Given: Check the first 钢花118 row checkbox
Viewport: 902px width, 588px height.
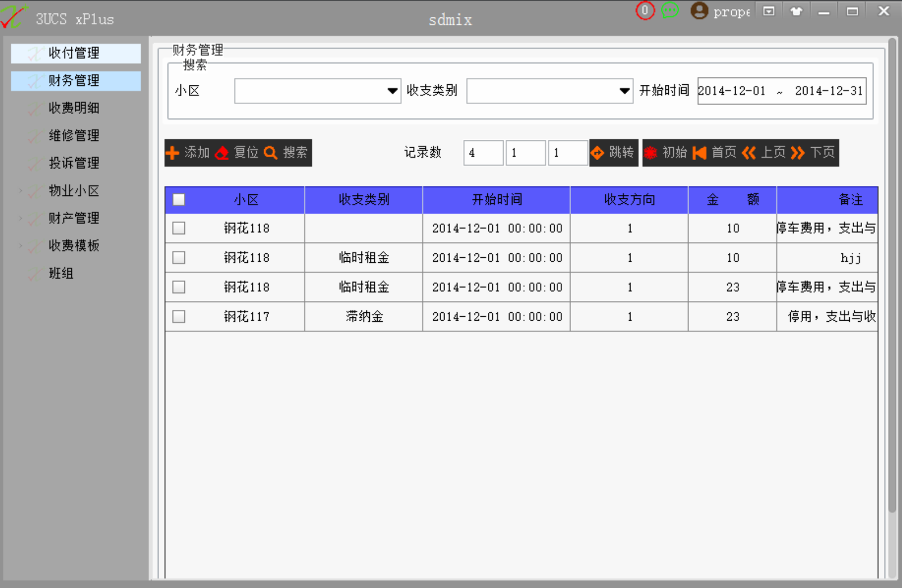Looking at the screenshot, I should pos(178,228).
